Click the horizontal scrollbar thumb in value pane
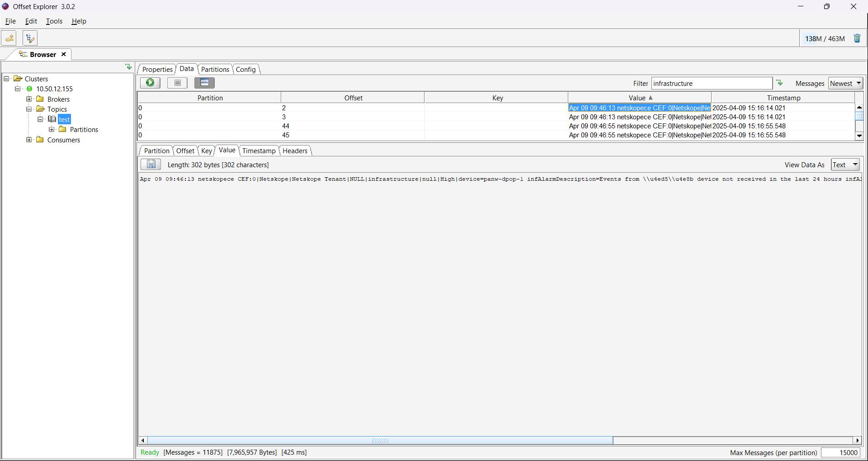 pos(380,440)
